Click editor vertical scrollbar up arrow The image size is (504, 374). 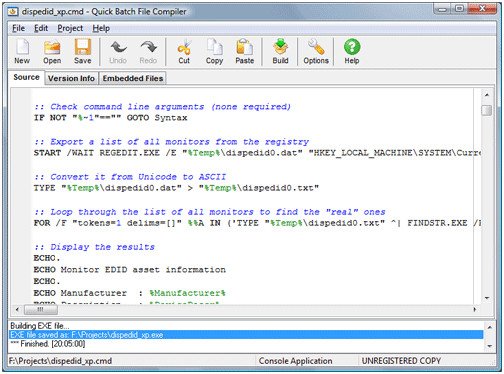pyautogui.click(x=487, y=95)
